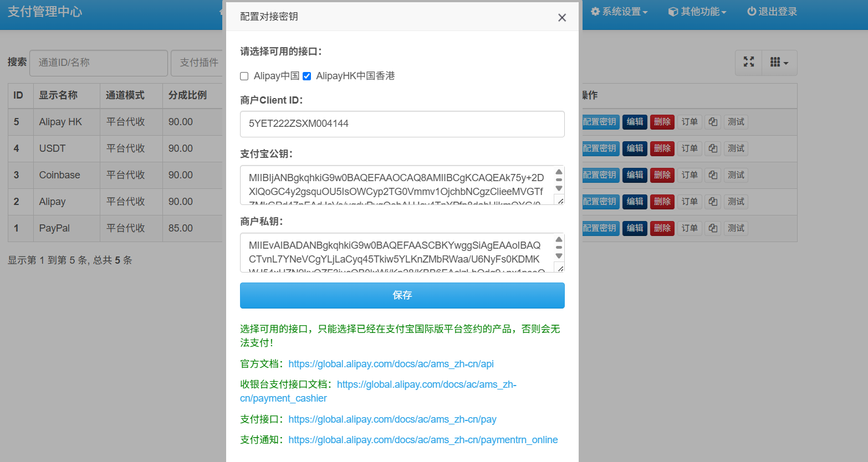Screen dimensions: 868x462
Task: Click 删除 for PayPal row
Action: (662, 228)
